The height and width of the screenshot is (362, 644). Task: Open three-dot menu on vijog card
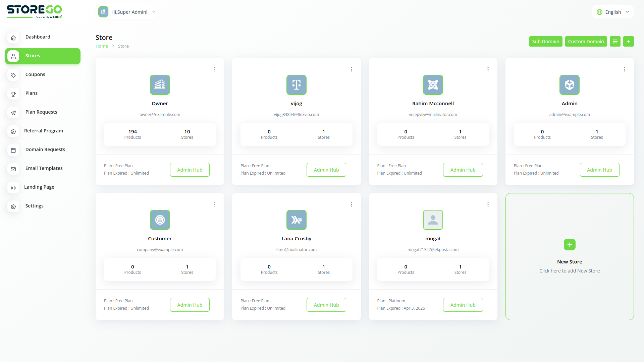coord(351,69)
